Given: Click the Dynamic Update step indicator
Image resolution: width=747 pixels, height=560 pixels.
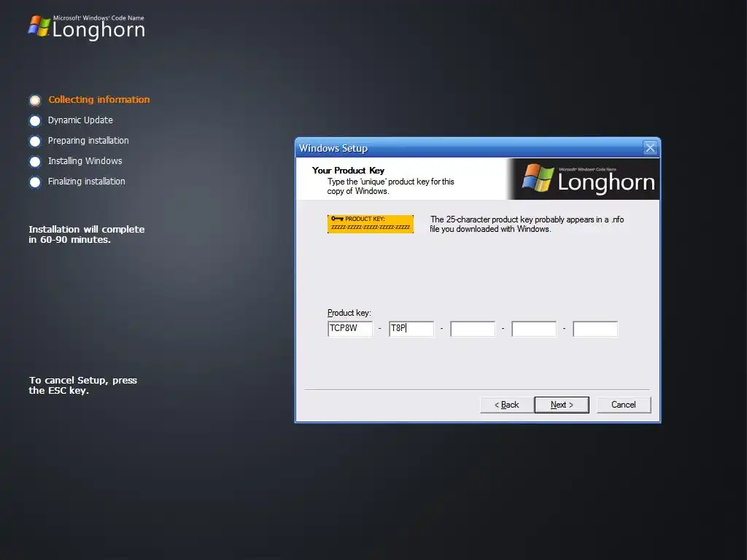Looking at the screenshot, I should [35, 121].
